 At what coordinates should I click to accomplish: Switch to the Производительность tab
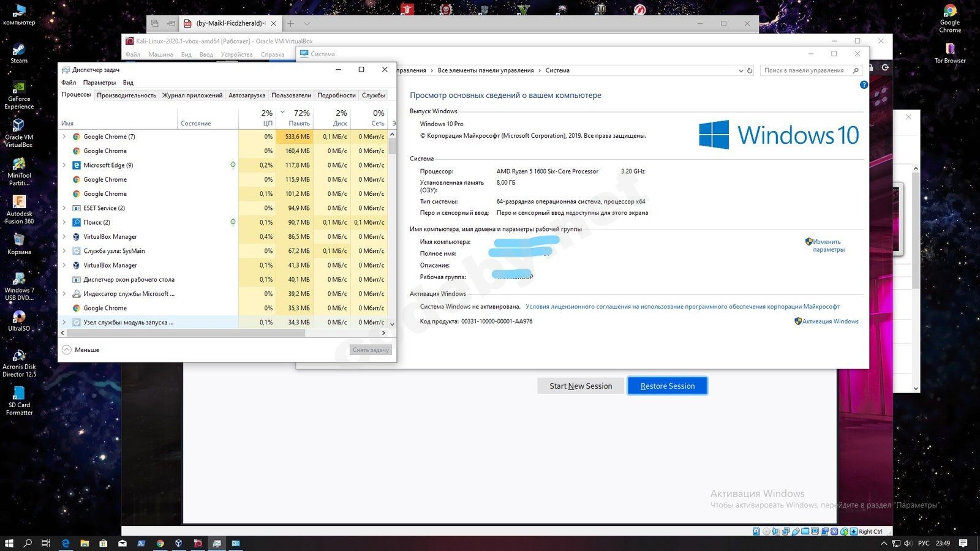126,95
